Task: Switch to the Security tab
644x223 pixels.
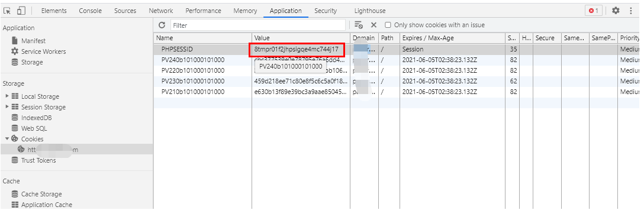Action: tap(326, 11)
